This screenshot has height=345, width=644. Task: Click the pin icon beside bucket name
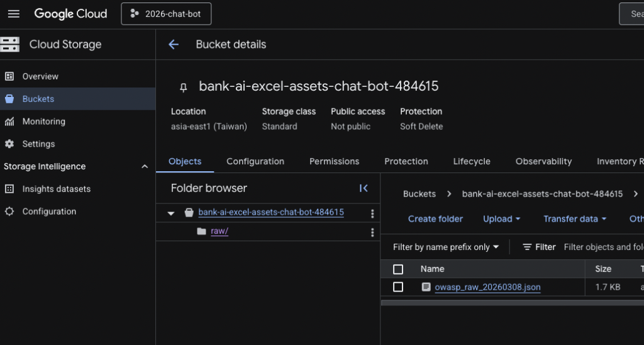click(x=184, y=87)
